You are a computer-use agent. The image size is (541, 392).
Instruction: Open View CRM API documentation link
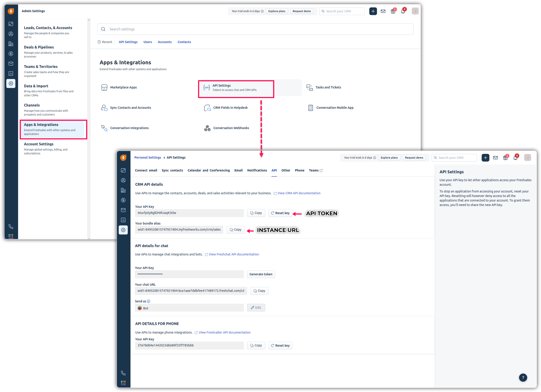299,193
